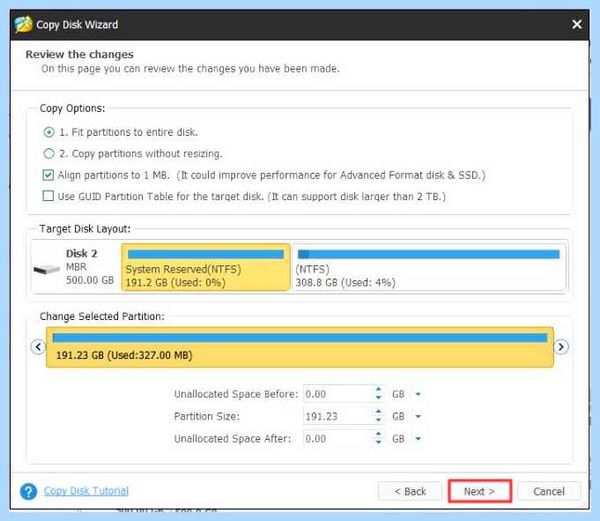600x521 pixels.
Task: Click the 'Review the changes' heading text
Action: click(80, 55)
